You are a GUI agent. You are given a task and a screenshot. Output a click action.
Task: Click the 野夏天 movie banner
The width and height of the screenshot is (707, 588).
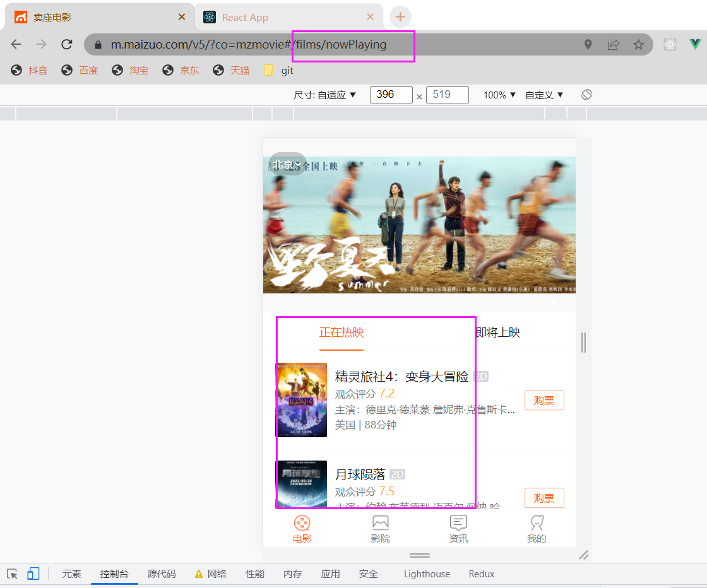coord(419,225)
